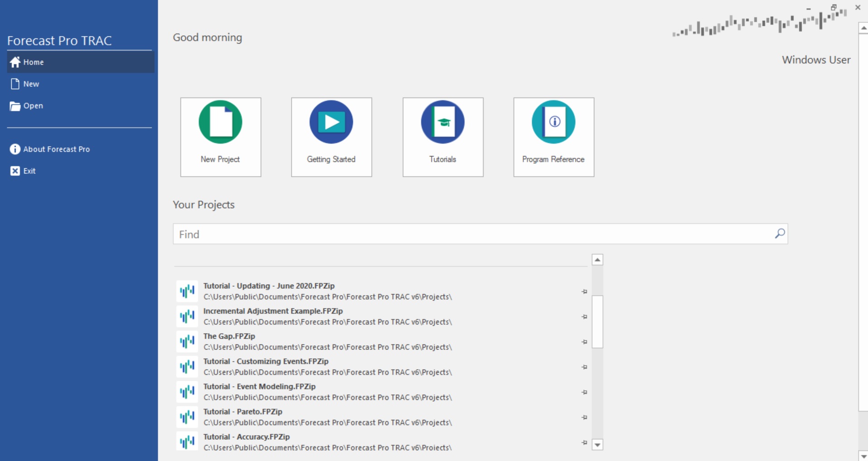
Task: Click the Home house icon in sidebar
Action: (x=15, y=62)
